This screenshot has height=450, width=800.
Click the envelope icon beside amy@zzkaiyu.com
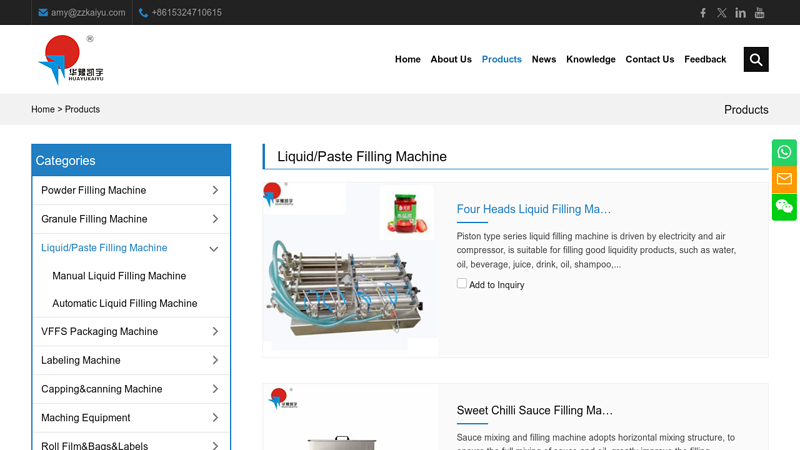click(x=43, y=13)
